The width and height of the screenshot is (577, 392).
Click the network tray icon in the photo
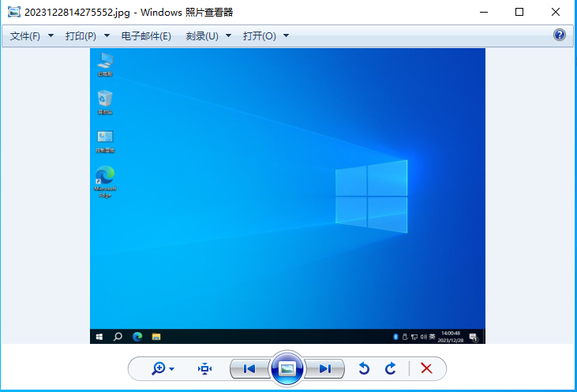(414, 337)
